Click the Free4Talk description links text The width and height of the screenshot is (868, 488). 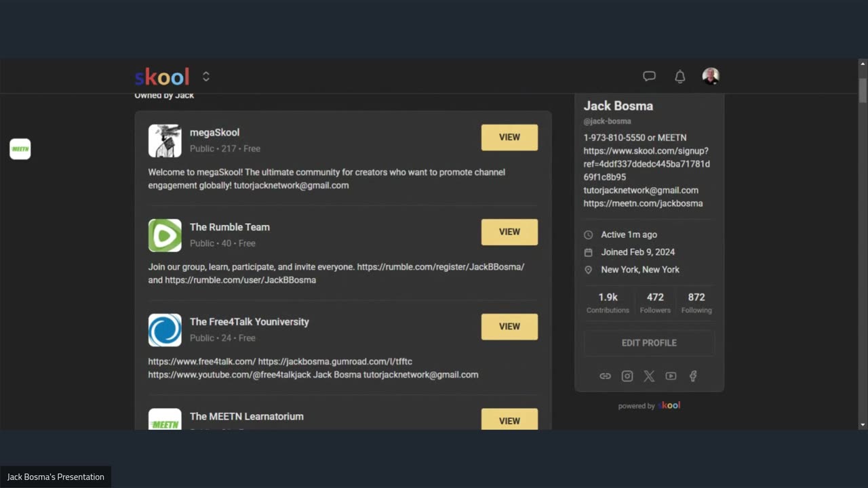click(x=313, y=368)
